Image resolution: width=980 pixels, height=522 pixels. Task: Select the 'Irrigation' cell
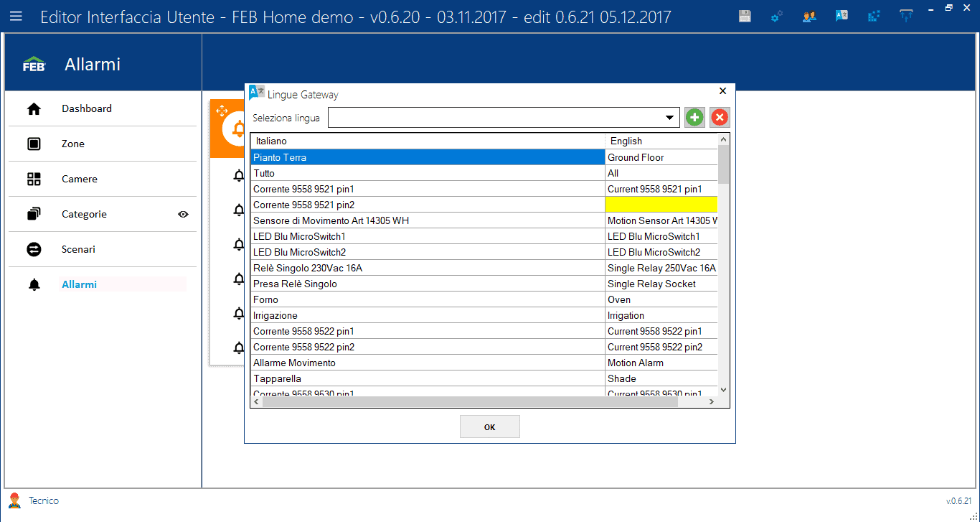pos(661,315)
